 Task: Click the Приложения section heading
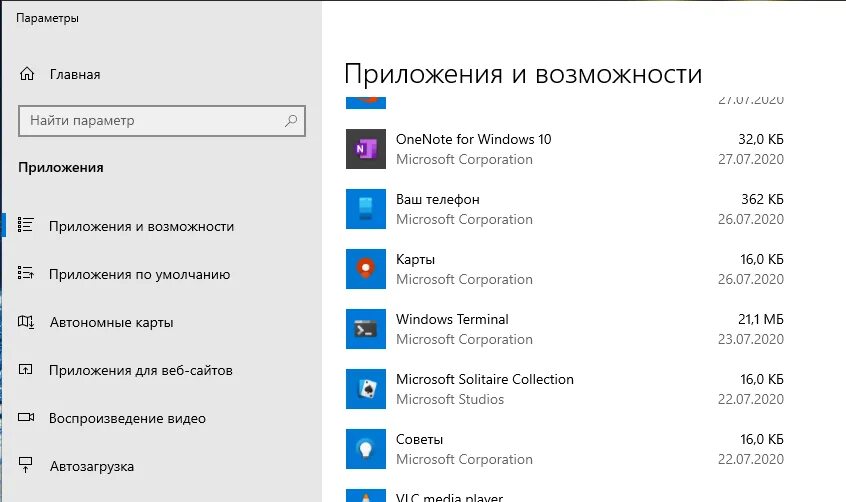coord(61,167)
